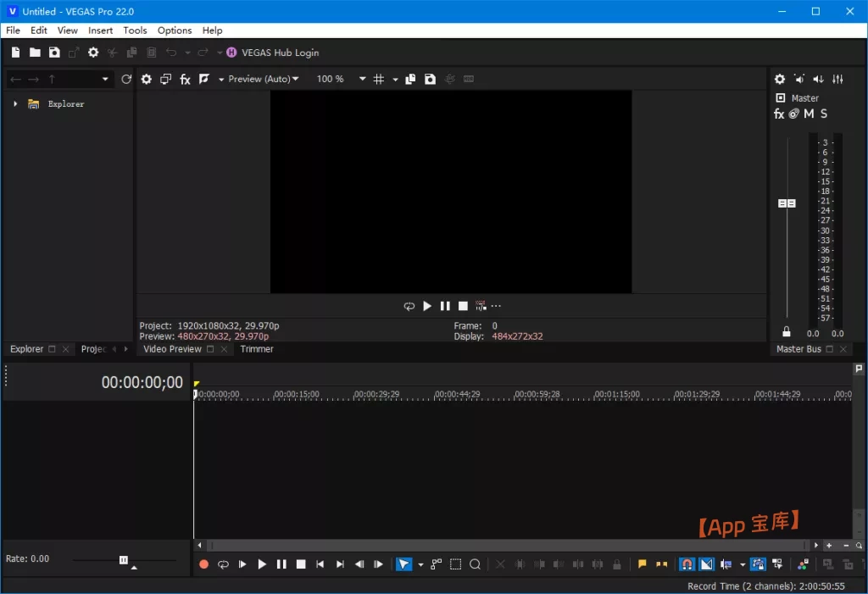This screenshot has width=868, height=594.
Task: Toggle Solo on the Master bus
Action: (823, 114)
